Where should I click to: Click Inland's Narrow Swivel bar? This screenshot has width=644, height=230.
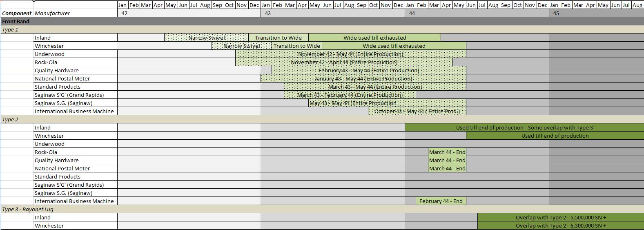(206, 38)
